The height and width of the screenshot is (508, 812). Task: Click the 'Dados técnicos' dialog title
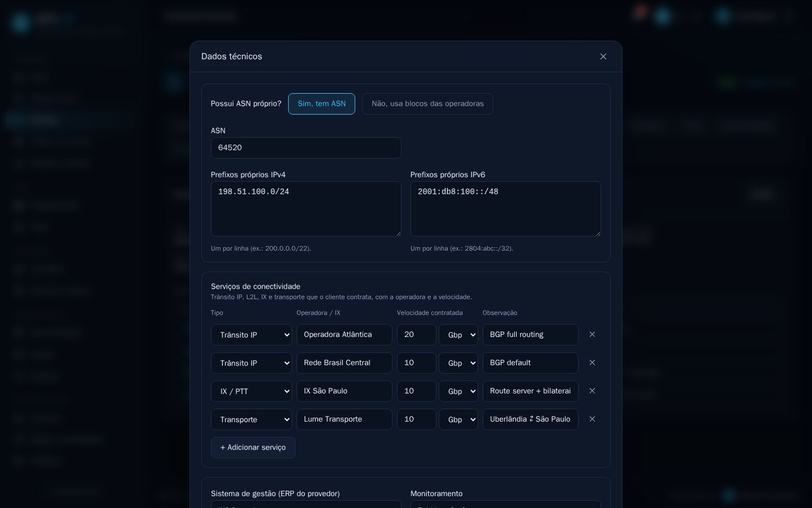pyautogui.click(x=232, y=56)
